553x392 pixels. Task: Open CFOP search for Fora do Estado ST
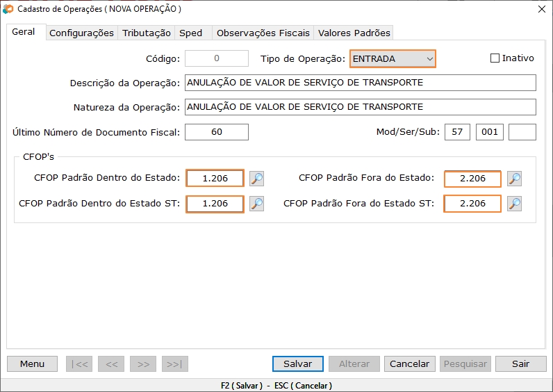(x=515, y=204)
